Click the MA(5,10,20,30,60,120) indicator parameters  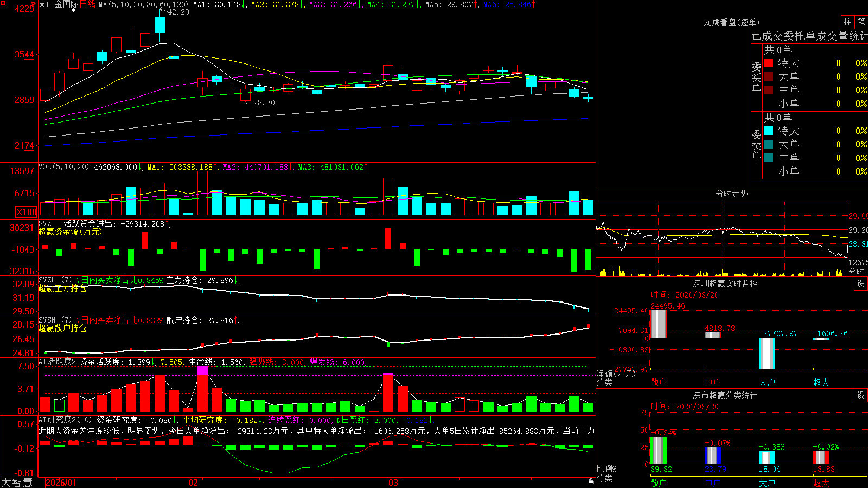(x=143, y=4)
